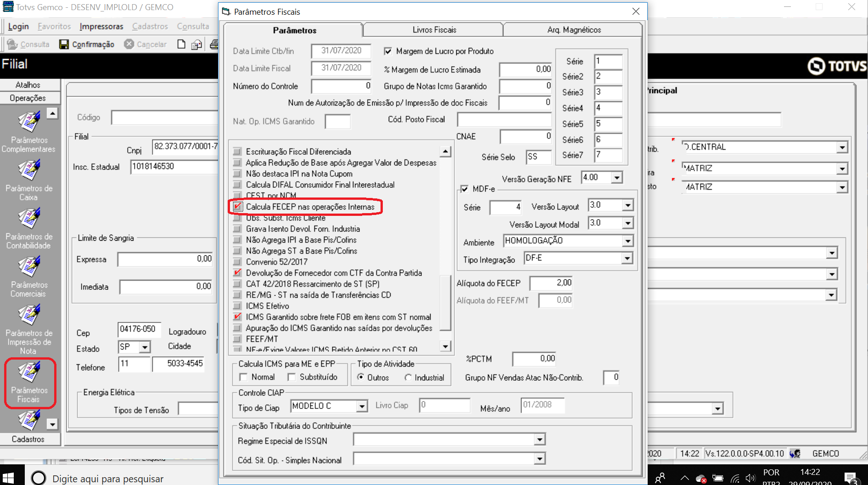Open the Versão Layout Modal dropdown
The image size is (868, 485).
pos(628,223)
